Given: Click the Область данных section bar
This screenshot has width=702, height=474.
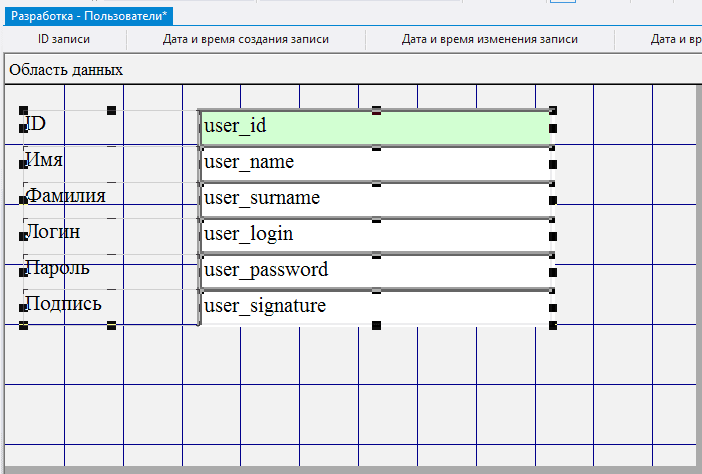Looking at the screenshot, I should (x=66, y=70).
